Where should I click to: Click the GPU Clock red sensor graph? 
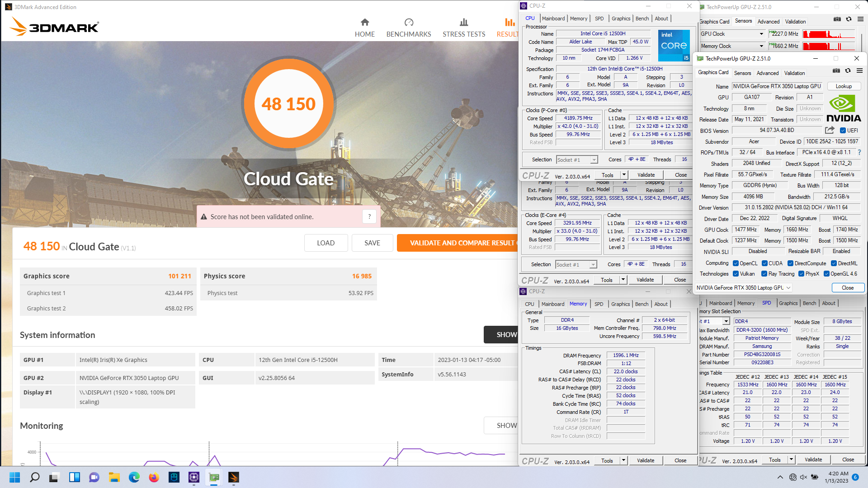tap(829, 34)
